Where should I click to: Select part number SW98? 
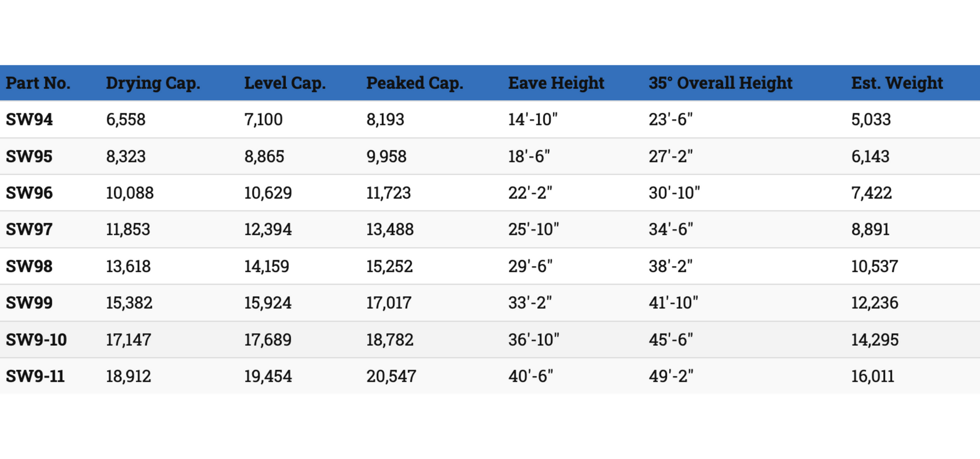29,266
